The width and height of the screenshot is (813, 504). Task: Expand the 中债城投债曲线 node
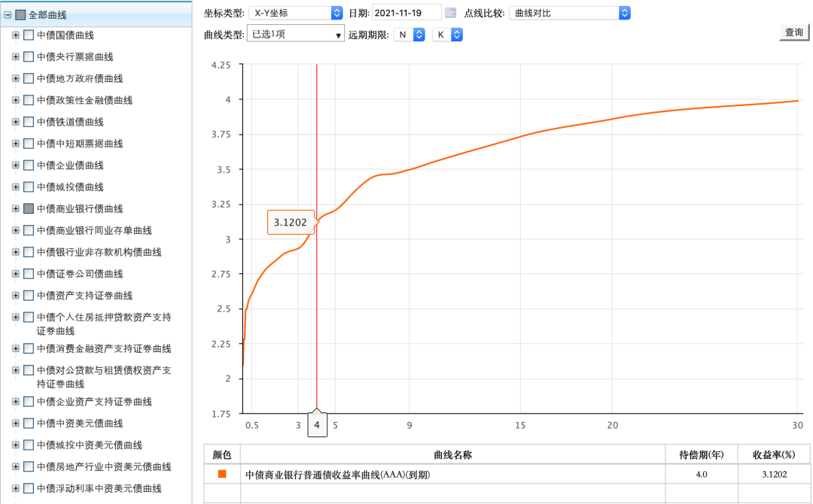tap(16, 187)
